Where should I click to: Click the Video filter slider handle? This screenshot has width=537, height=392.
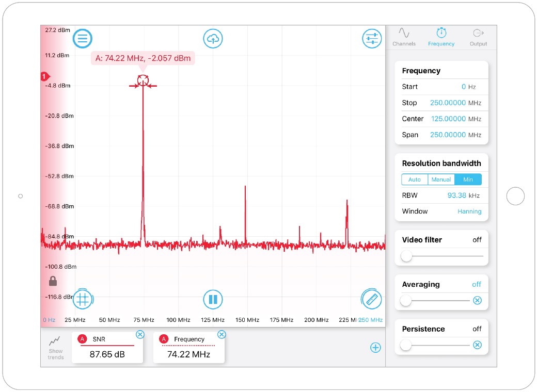pos(407,256)
